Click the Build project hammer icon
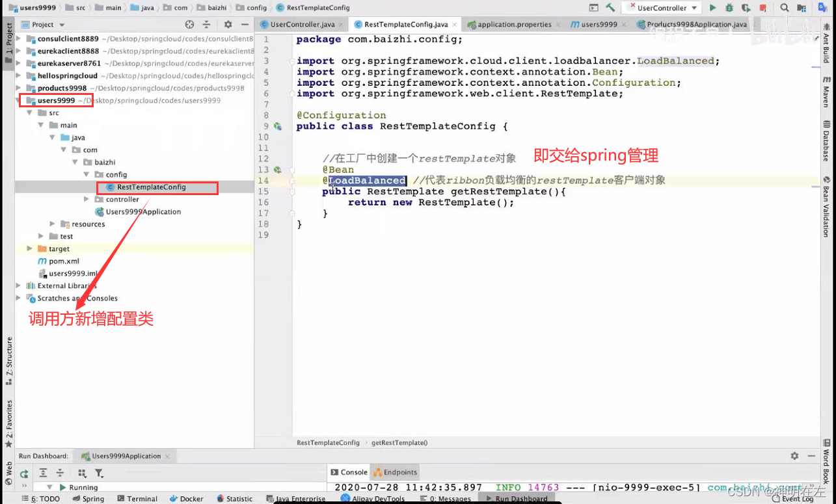This screenshot has height=504, width=836. pyautogui.click(x=610, y=8)
